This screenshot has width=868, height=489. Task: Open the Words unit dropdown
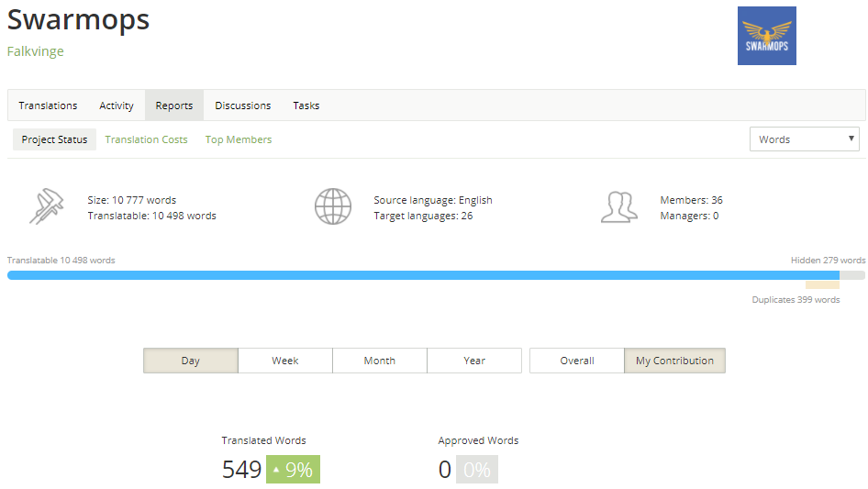point(805,139)
